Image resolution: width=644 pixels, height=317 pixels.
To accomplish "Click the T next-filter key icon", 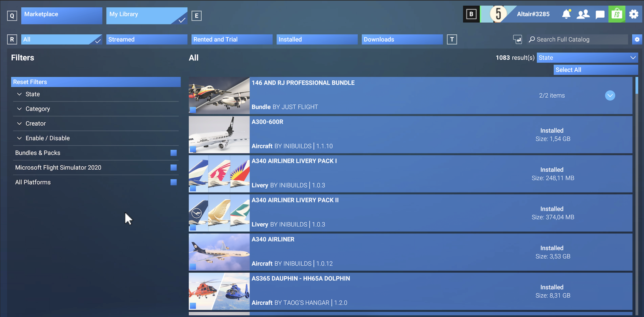I will (452, 39).
